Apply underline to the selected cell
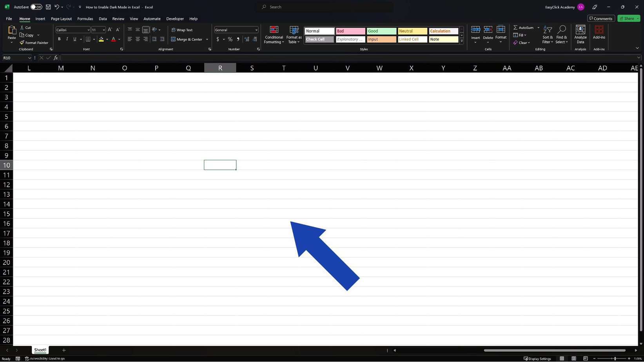Screen dimensions: 644x362 pos(74,39)
